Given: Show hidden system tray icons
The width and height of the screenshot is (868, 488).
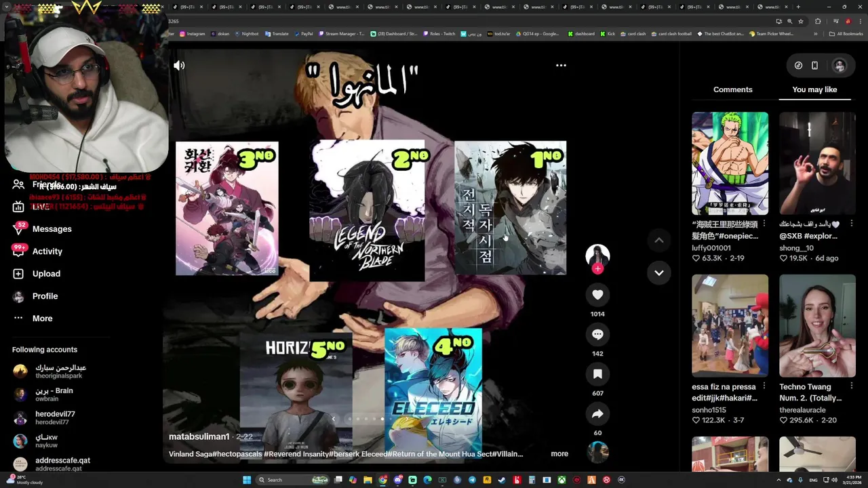Looking at the screenshot, I should click(x=778, y=480).
